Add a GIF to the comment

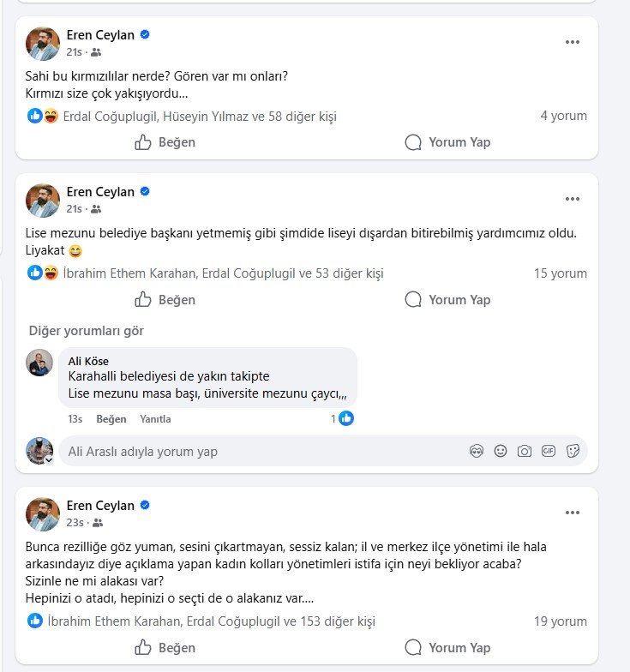click(549, 452)
